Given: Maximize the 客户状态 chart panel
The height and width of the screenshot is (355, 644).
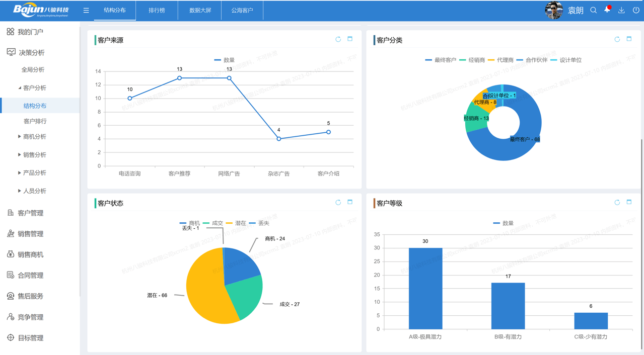Looking at the screenshot, I should click(x=350, y=202).
